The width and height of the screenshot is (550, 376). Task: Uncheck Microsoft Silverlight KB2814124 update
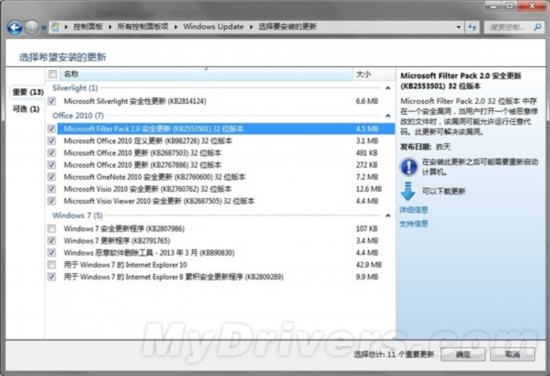tap(52, 101)
